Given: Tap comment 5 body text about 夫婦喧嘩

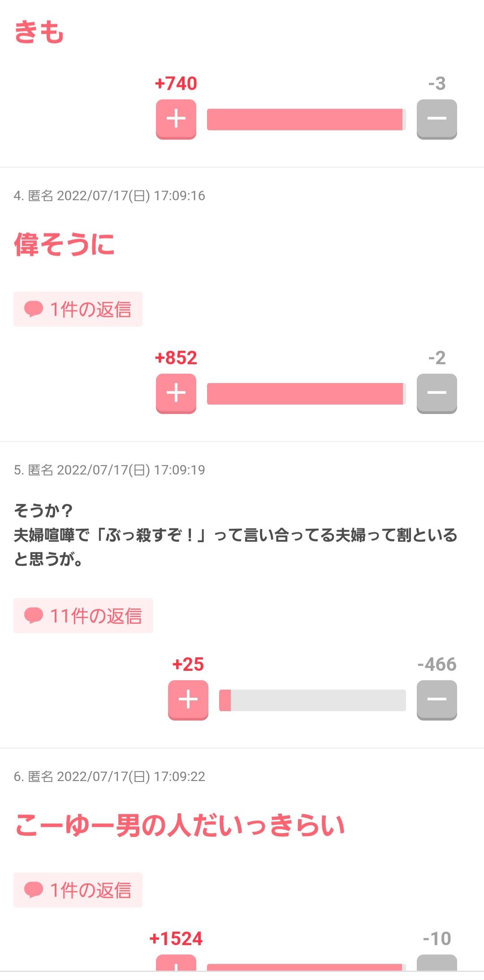Looking at the screenshot, I should click(x=235, y=535).
